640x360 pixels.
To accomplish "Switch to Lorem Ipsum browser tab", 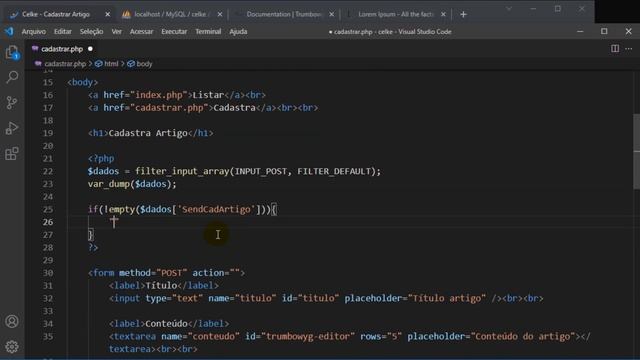I will tap(395, 14).
